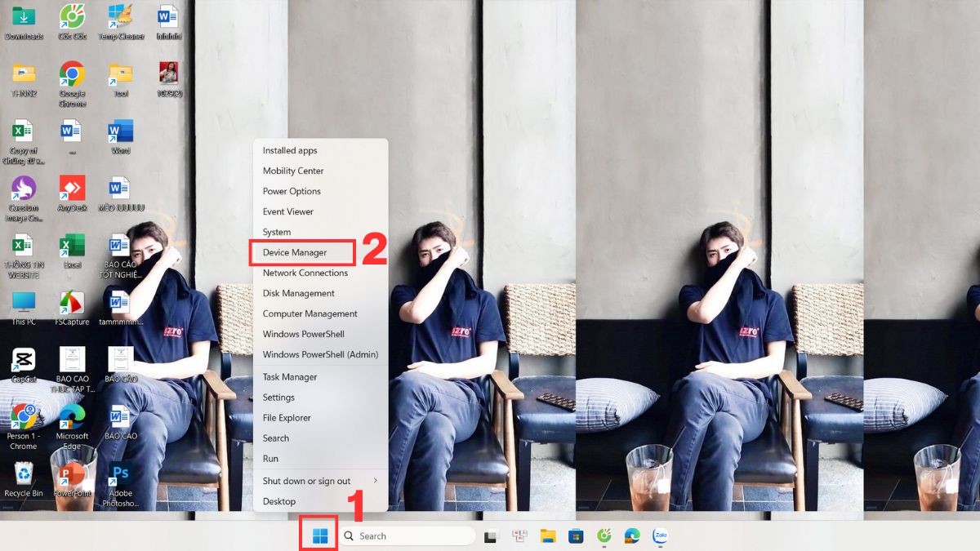Select the THÔNG TIN WEBSITE spreadsheet
This screenshot has height=551, width=980.
coord(24,256)
